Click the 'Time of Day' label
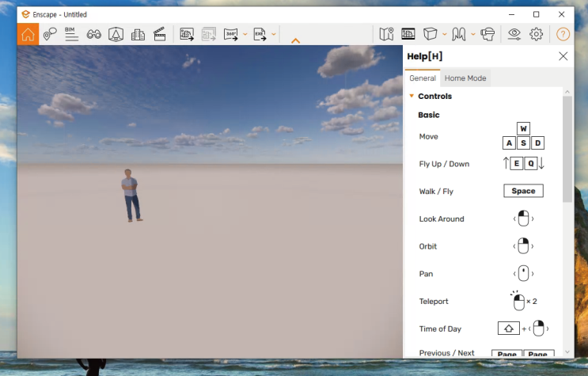588x376 pixels. [x=440, y=329]
